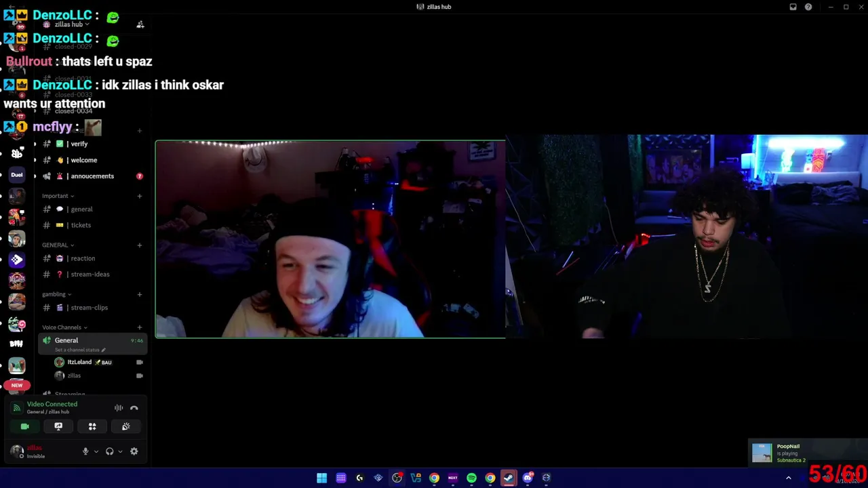Viewport: 868px width, 488px height.
Task: Open the welcome channel
Action: [x=91, y=160]
